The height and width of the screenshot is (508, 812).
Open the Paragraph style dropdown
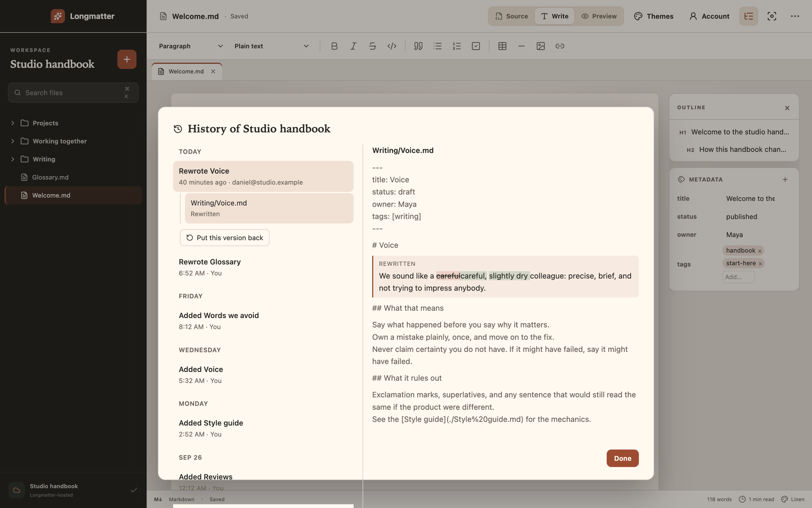click(x=191, y=46)
